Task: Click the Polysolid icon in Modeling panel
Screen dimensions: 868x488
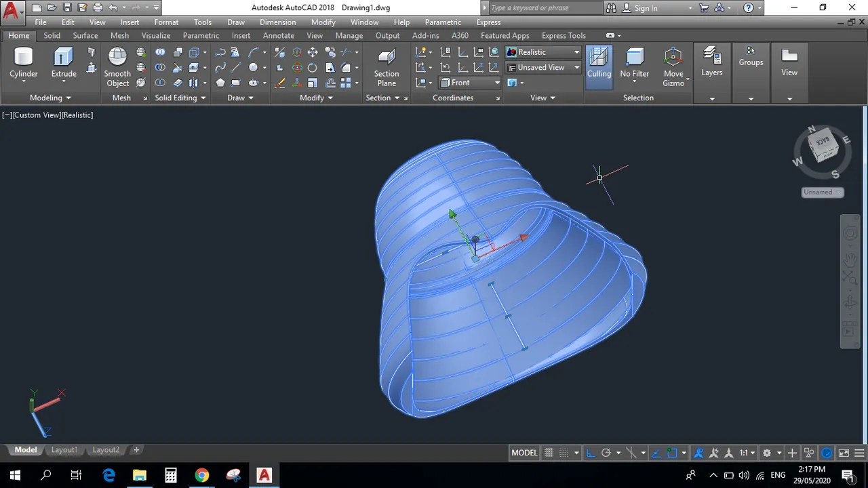Action: pyautogui.click(x=92, y=52)
